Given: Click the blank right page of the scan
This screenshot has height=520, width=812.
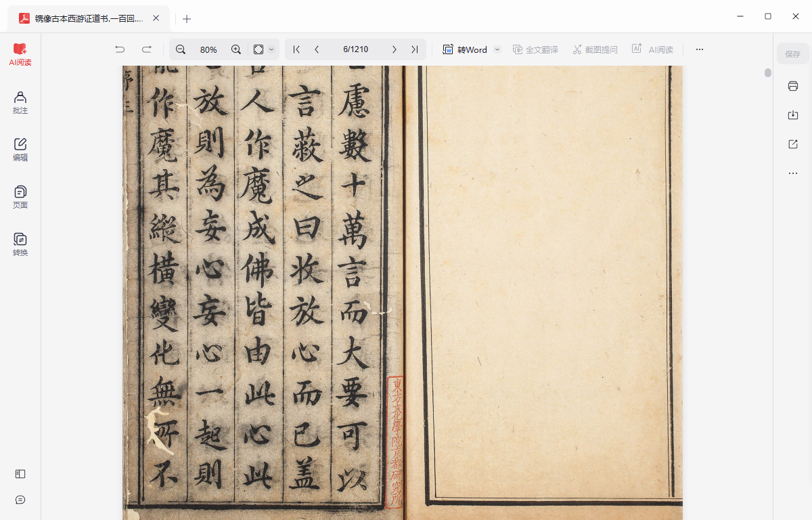Looking at the screenshot, I should click(545, 284).
